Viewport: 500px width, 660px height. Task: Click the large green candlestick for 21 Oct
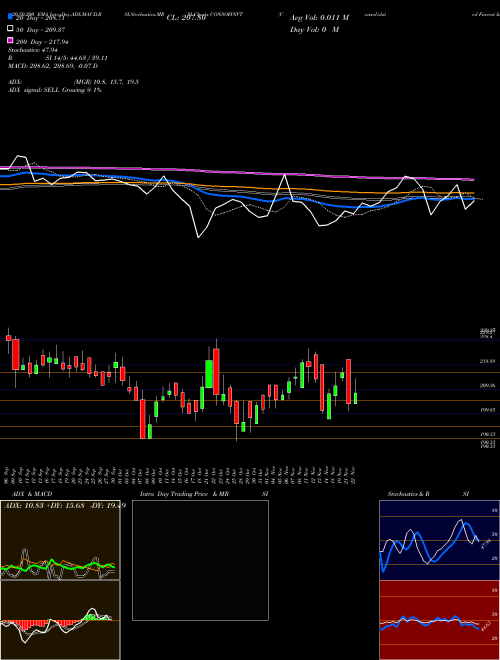pyautogui.click(x=209, y=374)
